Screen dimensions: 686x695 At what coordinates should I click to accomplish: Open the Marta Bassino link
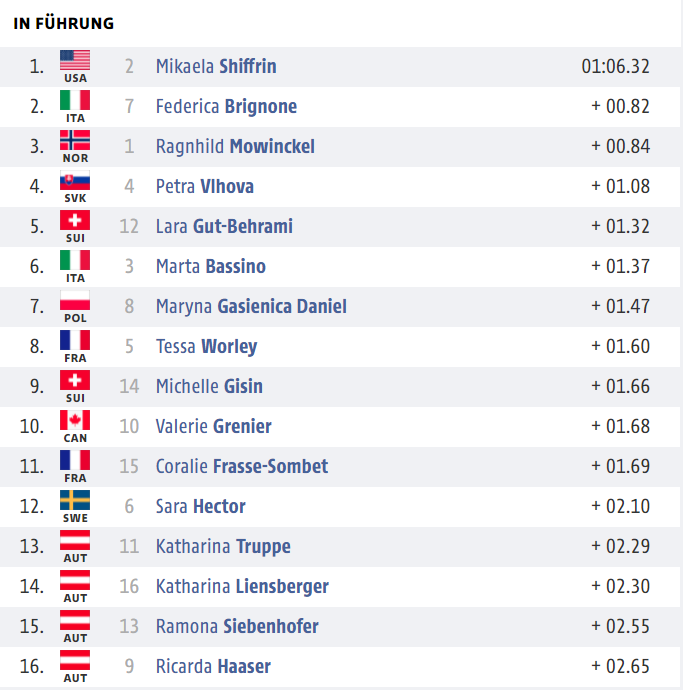[x=211, y=266]
